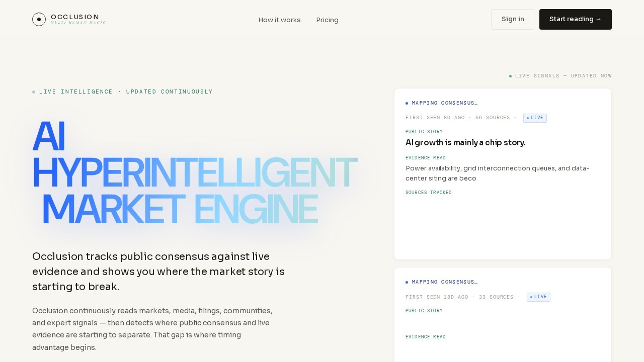Click 'FIRST SEEN 18D AGO' text
This screenshot has height=362, width=644.
click(437, 297)
